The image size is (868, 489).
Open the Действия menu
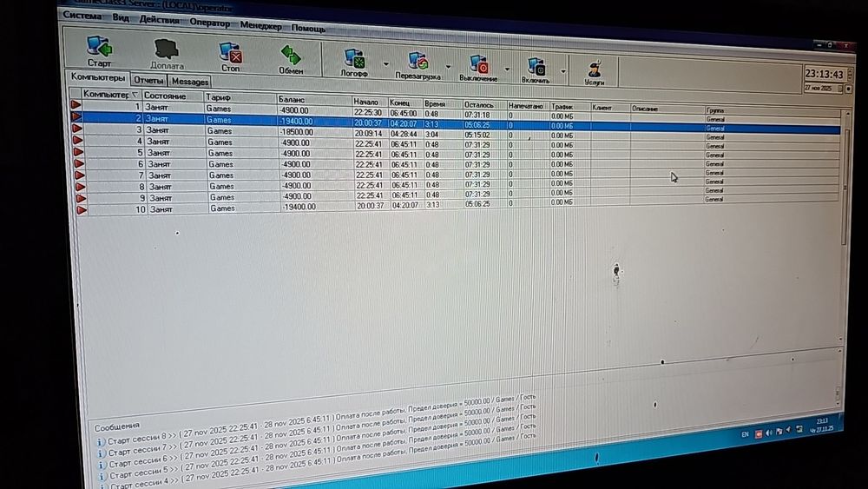click(x=160, y=19)
